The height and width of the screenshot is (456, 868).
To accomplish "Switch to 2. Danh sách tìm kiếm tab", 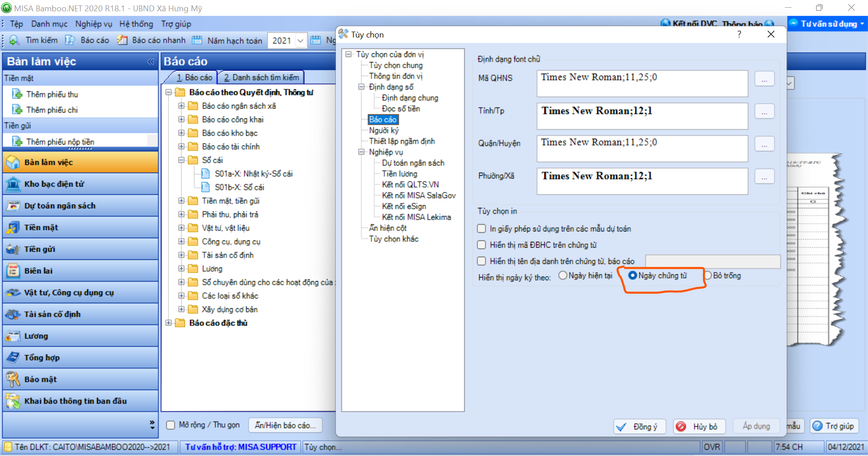I will tap(261, 77).
